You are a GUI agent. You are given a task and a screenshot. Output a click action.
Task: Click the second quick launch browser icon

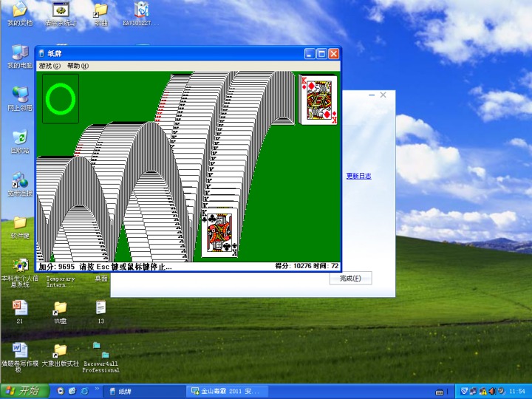pyautogui.click(x=72, y=391)
